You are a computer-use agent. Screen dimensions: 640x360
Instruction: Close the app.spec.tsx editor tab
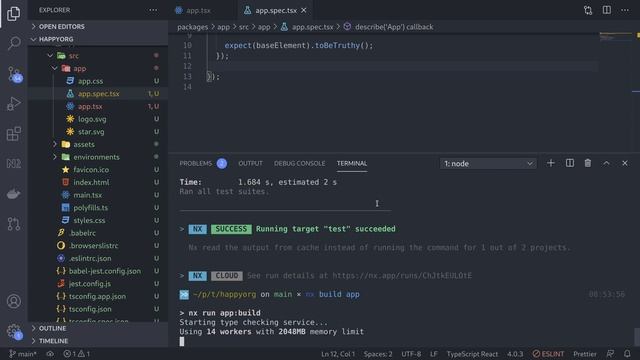coord(304,11)
